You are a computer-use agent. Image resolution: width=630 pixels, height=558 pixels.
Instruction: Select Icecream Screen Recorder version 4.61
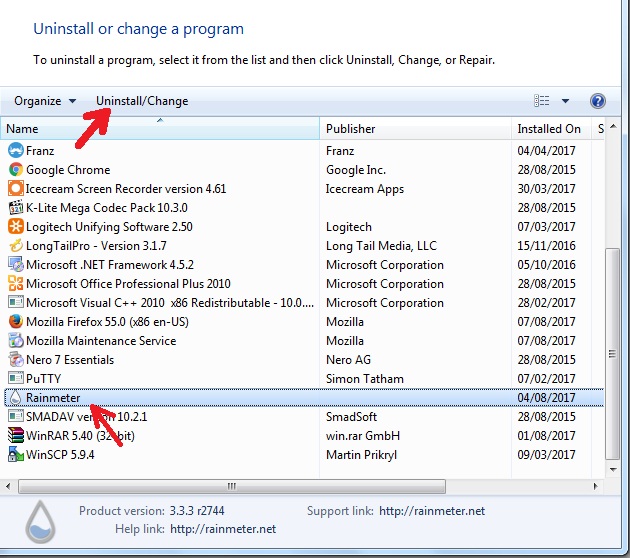126,188
